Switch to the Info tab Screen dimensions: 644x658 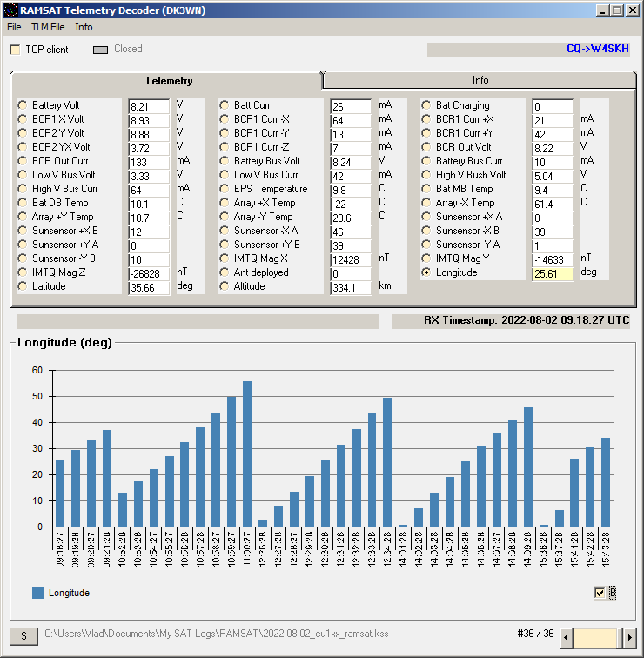(480, 80)
